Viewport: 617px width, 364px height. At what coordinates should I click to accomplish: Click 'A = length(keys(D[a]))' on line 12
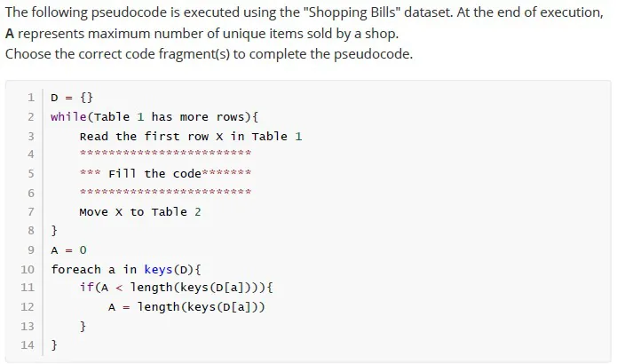[x=186, y=307]
